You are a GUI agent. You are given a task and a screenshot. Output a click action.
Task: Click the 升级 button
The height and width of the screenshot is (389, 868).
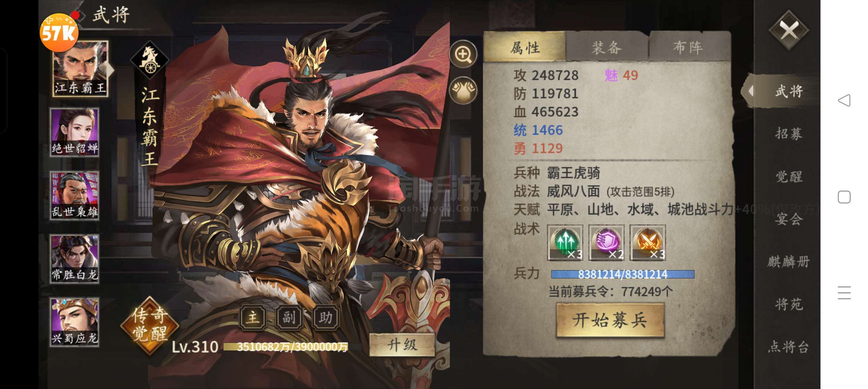pos(402,345)
